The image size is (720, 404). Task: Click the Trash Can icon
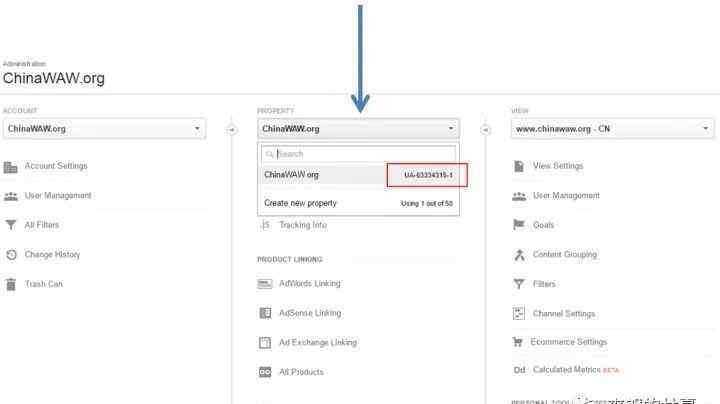click(x=11, y=284)
